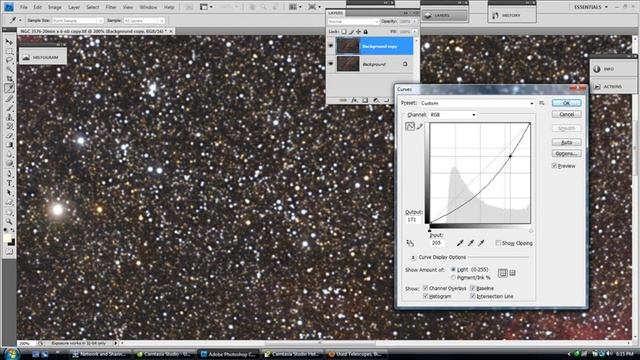Select the Healing Brush tool
This screenshot has width=640, height=360.
[9, 98]
